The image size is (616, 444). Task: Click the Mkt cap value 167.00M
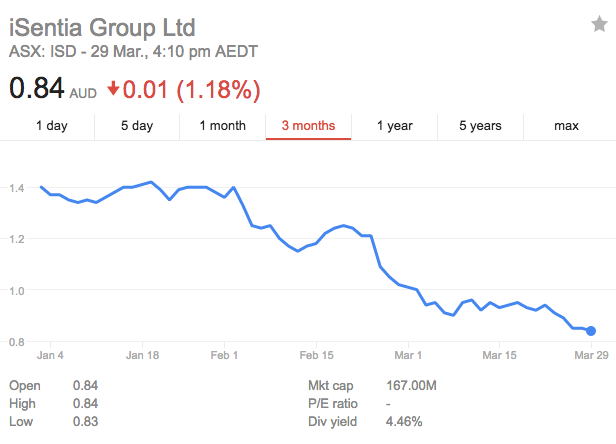(411, 385)
